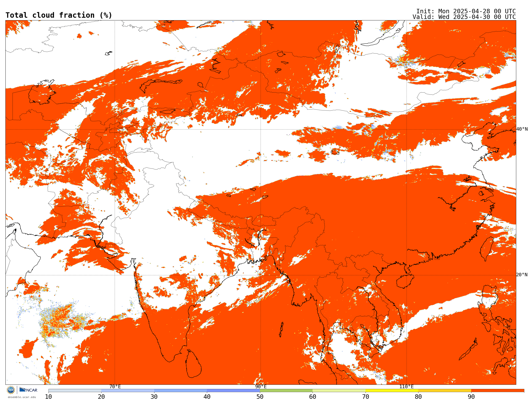Click the 'Valid: Wed 2025-04-30 00 UTC' text
The width and height of the screenshot is (532, 400).
pos(464,17)
